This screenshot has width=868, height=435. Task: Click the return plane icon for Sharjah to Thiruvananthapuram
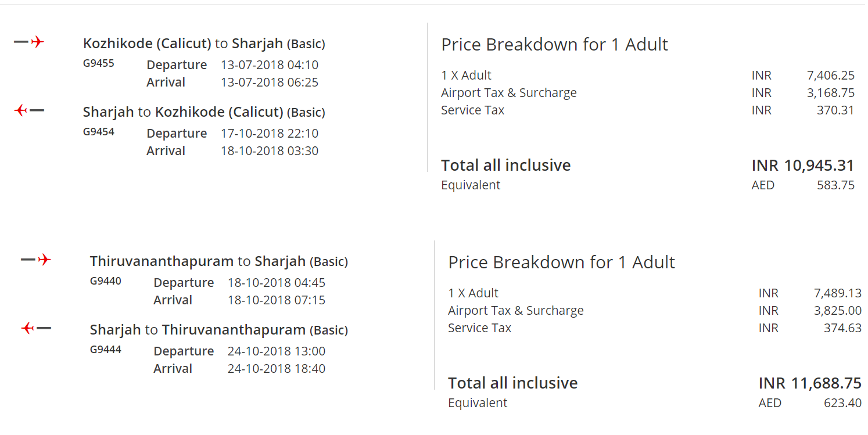pos(36,328)
